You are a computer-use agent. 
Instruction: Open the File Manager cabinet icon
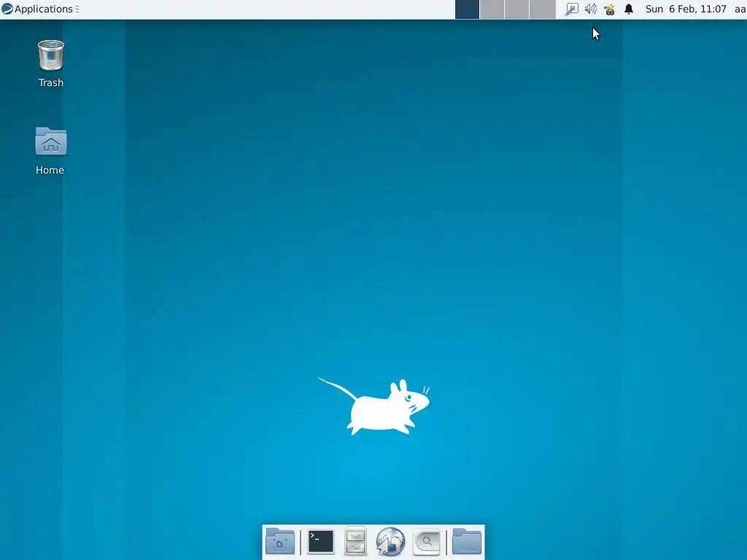355,541
